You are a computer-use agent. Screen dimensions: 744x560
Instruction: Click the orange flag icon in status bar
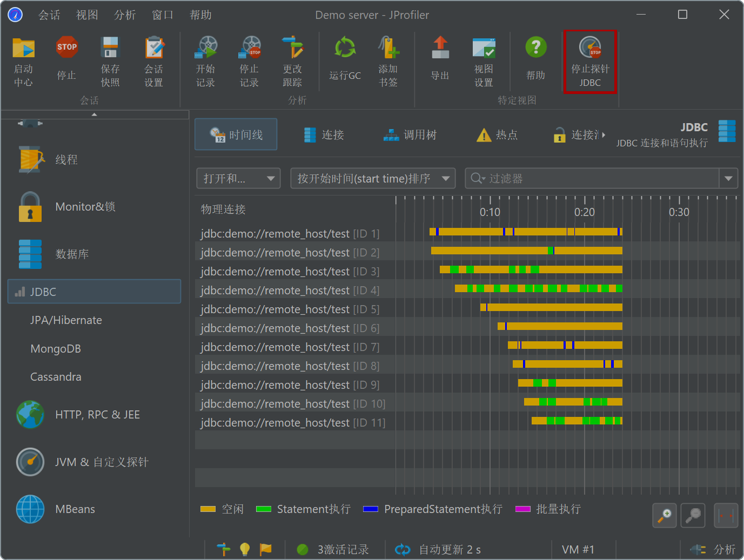point(266,549)
